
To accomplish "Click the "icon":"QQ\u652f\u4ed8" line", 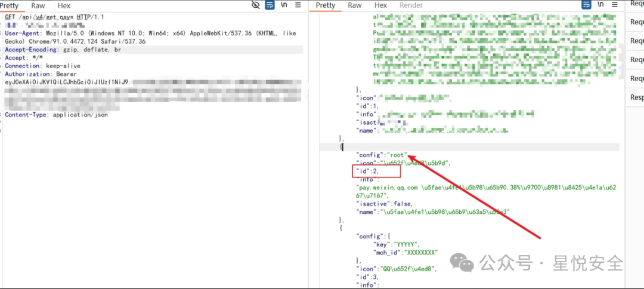I will tap(397, 269).
